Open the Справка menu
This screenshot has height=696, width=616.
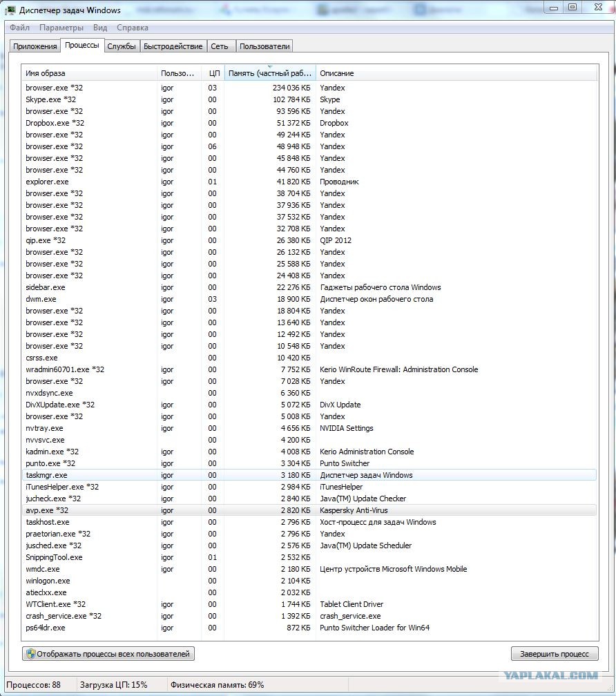(133, 28)
